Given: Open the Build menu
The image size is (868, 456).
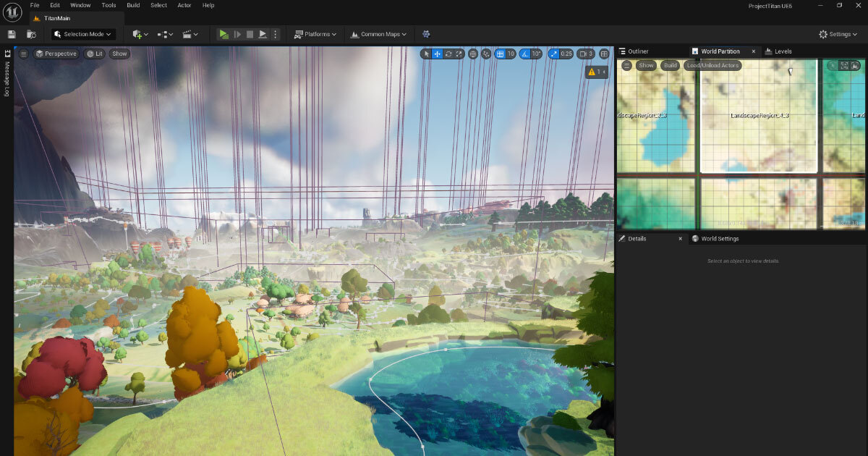Looking at the screenshot, I should click(133, 5).
